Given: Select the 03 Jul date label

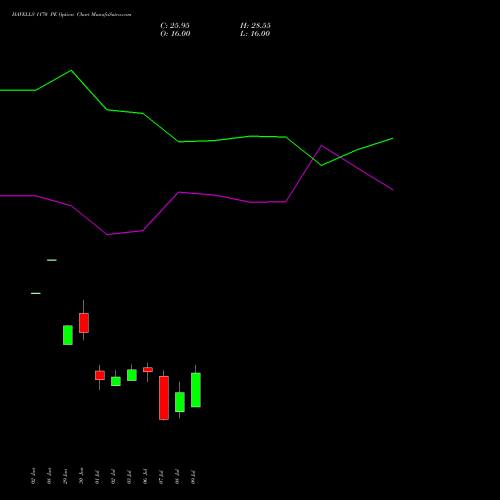Looking at the screenshot, I should (129, 477).
